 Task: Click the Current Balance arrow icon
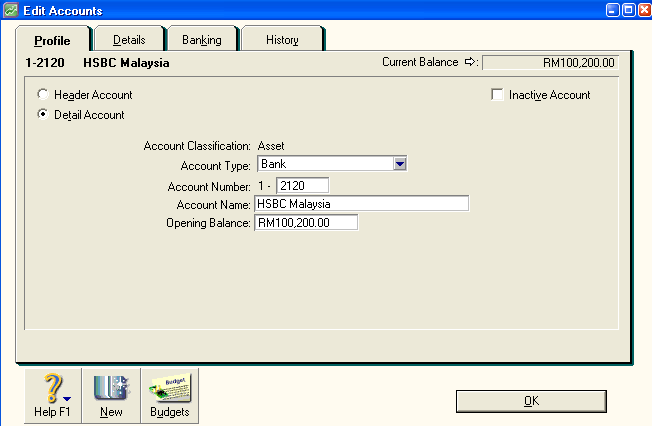coord(470,62)
